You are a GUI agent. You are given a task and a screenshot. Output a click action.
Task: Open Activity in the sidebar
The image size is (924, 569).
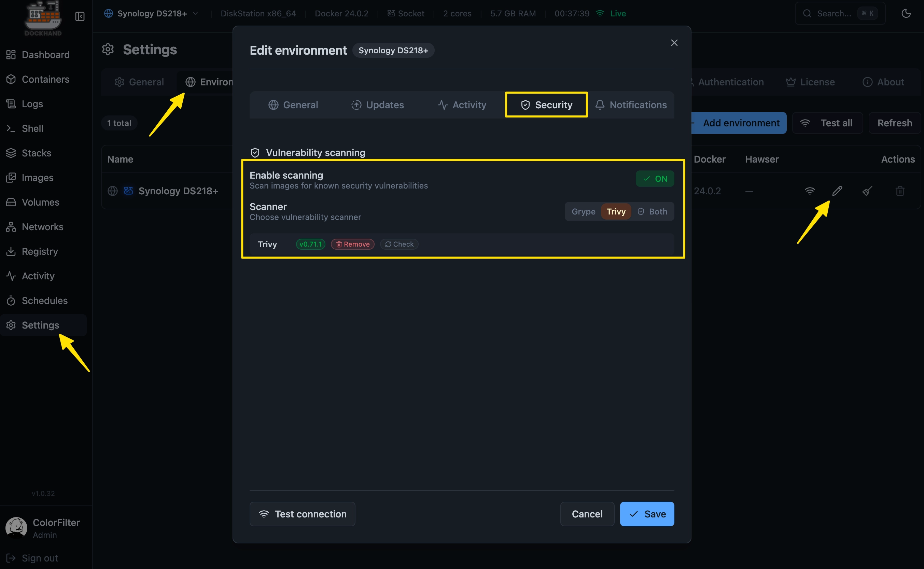[x=43, y=276]
